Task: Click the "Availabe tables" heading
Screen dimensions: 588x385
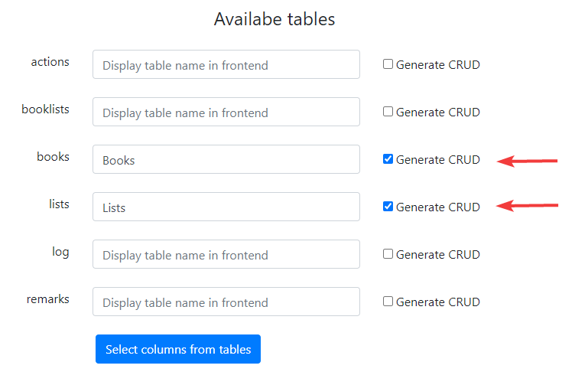Action: click(275, 19)
